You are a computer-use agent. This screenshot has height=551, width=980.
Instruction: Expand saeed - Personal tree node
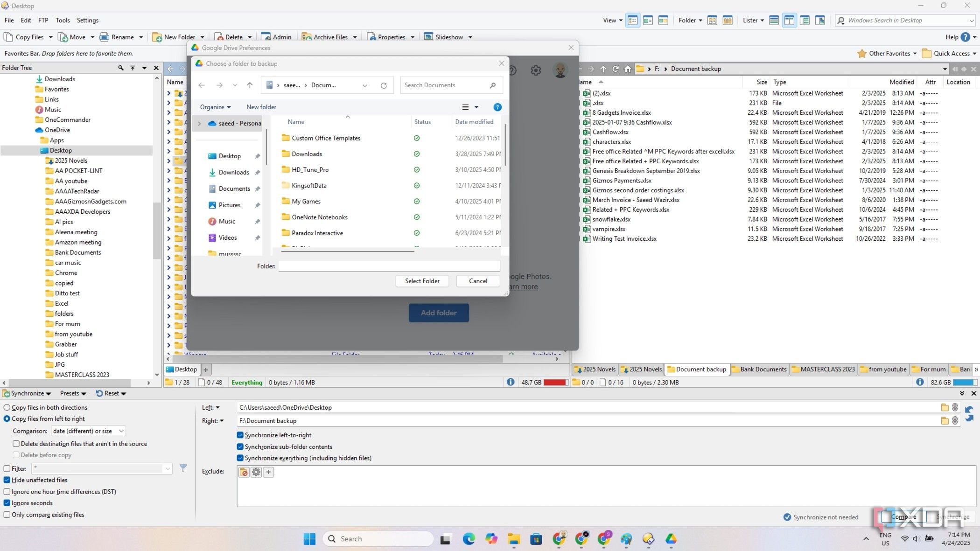click(x=199, y=124)
